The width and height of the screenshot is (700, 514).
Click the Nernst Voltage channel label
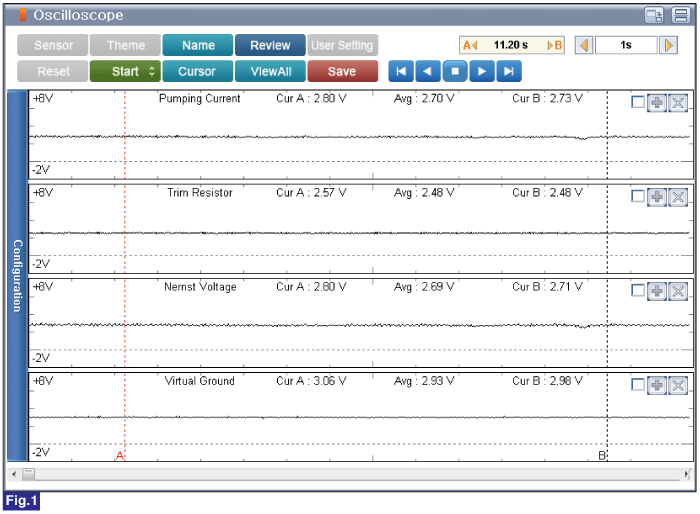click(x=200, y=287)
